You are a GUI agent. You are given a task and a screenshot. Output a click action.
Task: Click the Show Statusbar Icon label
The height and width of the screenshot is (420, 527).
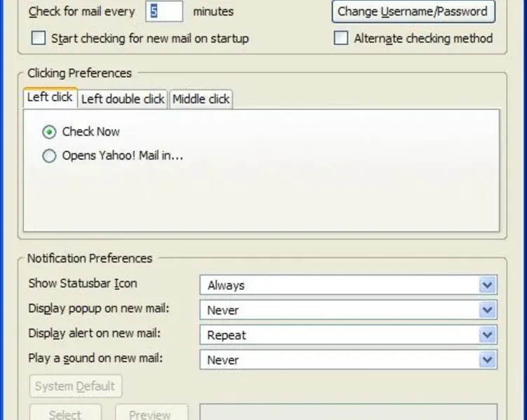coord(83,283)
